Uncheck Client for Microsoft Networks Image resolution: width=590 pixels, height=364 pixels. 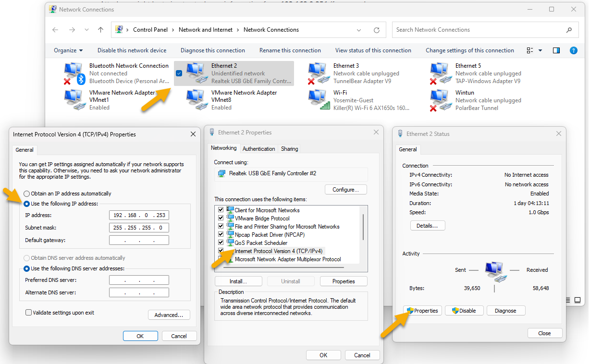tap(221, 210)
